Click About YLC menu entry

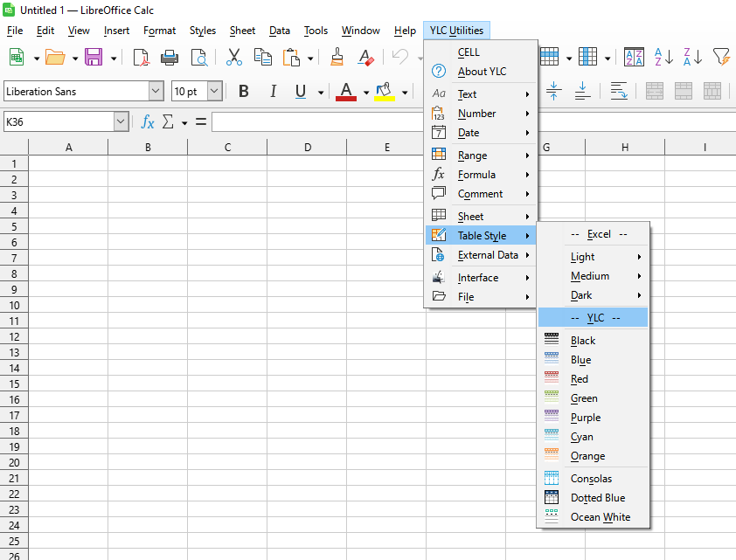click(482, 72)
